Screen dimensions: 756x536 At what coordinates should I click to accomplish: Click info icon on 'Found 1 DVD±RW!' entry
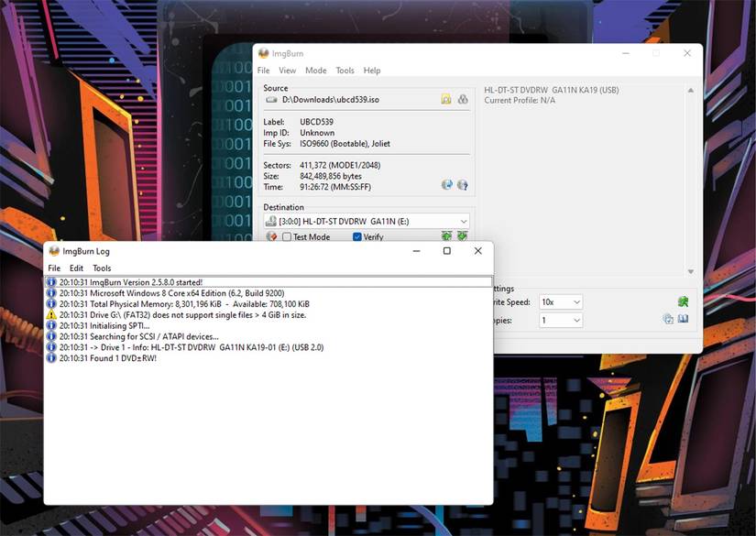pyautogui.click(x=51, y=358)
